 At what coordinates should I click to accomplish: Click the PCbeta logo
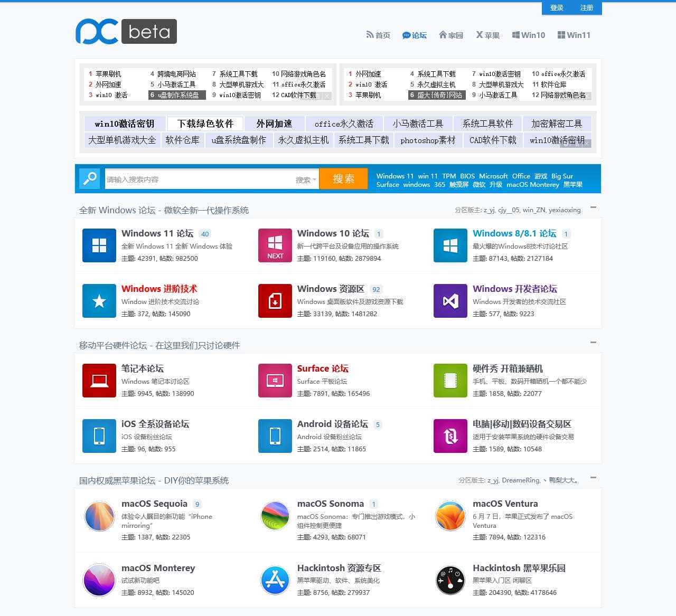126,32
